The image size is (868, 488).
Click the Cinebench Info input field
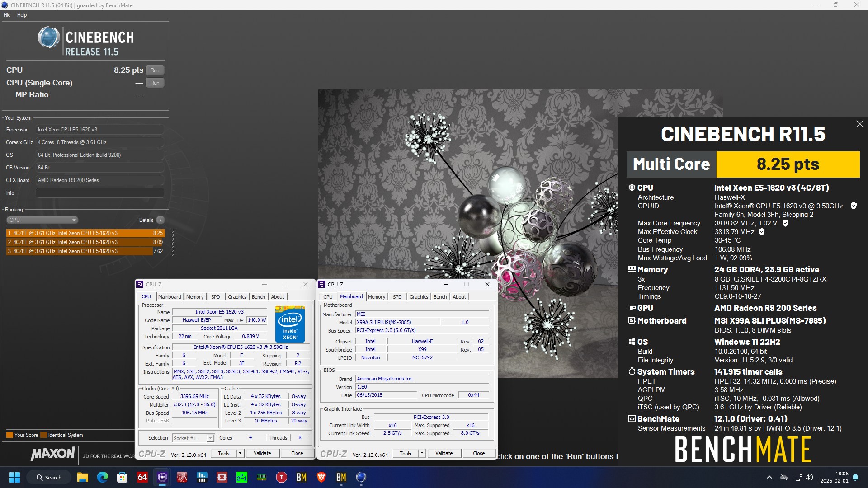pyautogui.click(x=100, y=193)
